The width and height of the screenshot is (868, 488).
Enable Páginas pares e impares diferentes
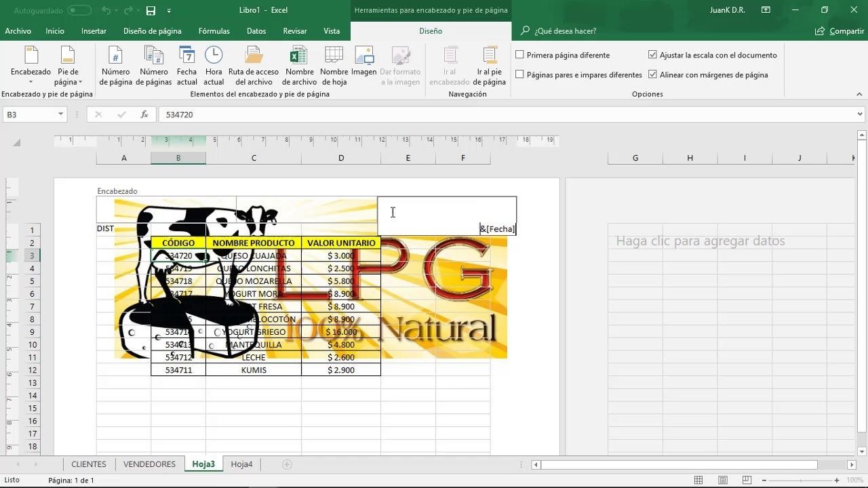click(519, 75)
